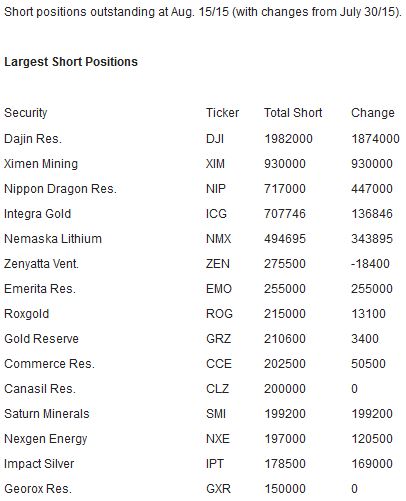Click the SMI ticker symbol
The width and height of the screenshot is (406, 501).
(x=216, y=414)
